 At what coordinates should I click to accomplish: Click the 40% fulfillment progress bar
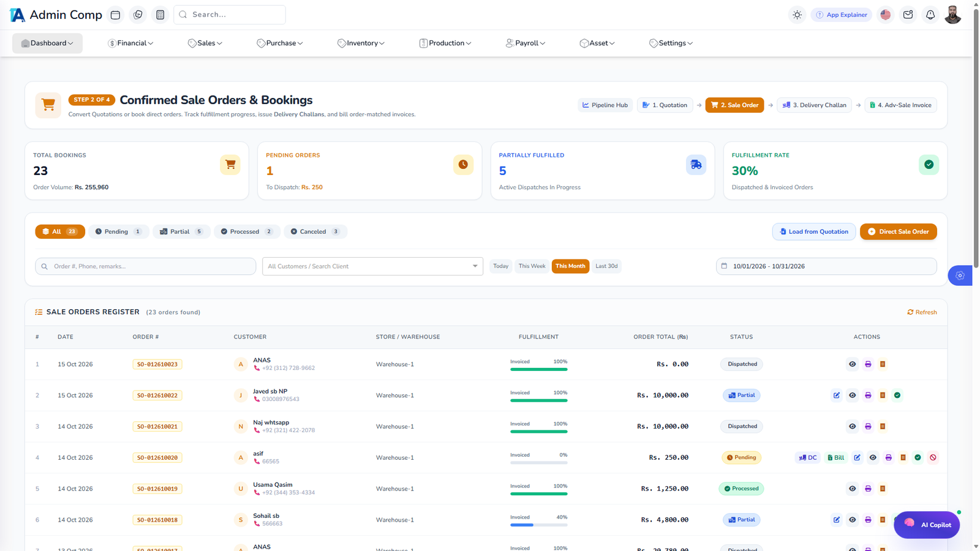(539, 525)
